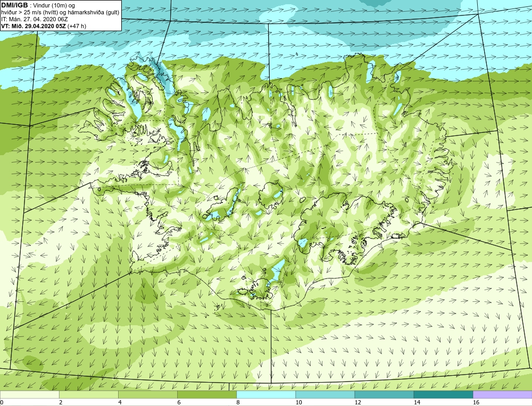
Task: Click the 'DMI/IGB' title text
Action: [14, 5]
